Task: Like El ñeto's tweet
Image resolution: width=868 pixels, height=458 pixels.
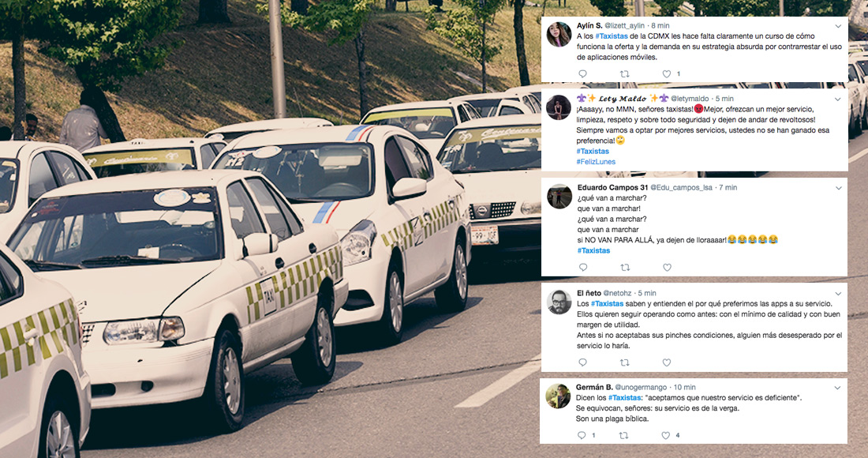Action: [667, 362]
